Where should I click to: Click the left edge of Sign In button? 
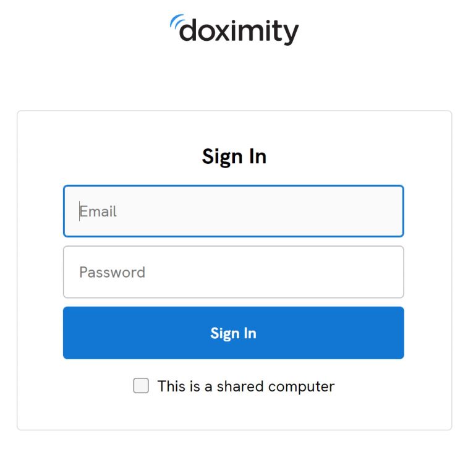[69, 333]
